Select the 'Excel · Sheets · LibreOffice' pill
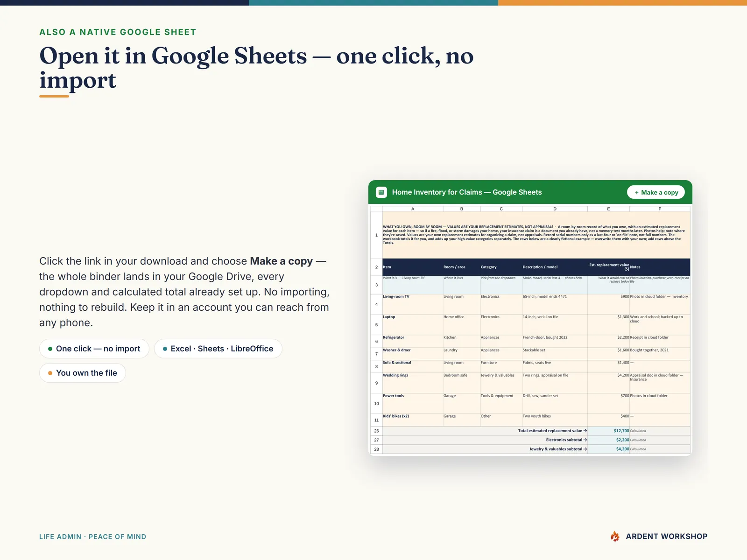The height and width of the screenshot is (560, 747). click(x=218, y=349)
